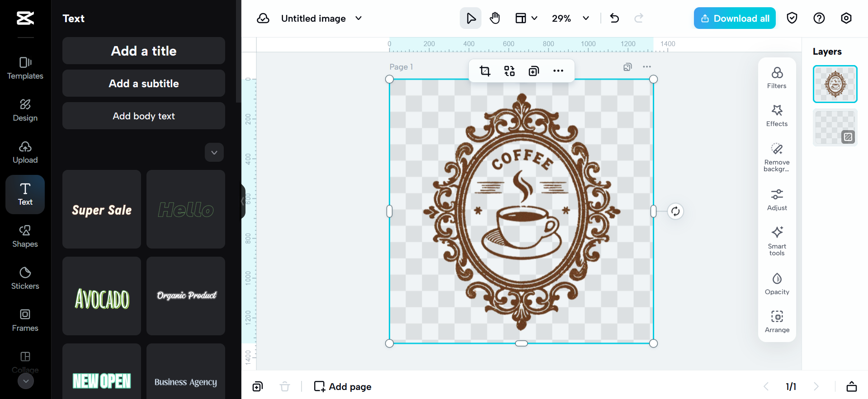Click the Download all button
The image size is (868, 399).
[735, 19]
